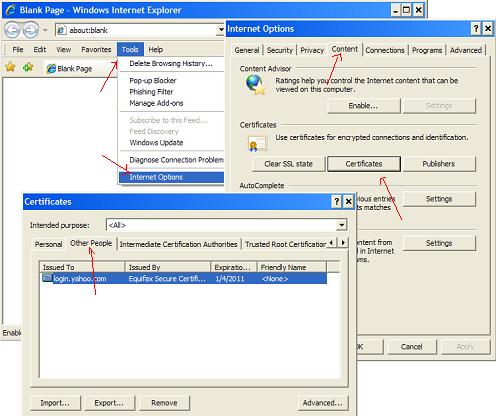This screenshot has width=496, height=416.
Task: Switch to the Privacy tab
Action: pyautogui.click(x=312, y=50)
